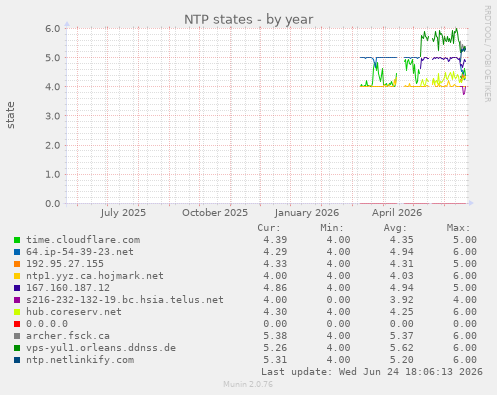Screen dimensions: 497x395
Task: Click the vps-yul1.orleans.ddnss.de dark green swatch
Action: point(17,348)
